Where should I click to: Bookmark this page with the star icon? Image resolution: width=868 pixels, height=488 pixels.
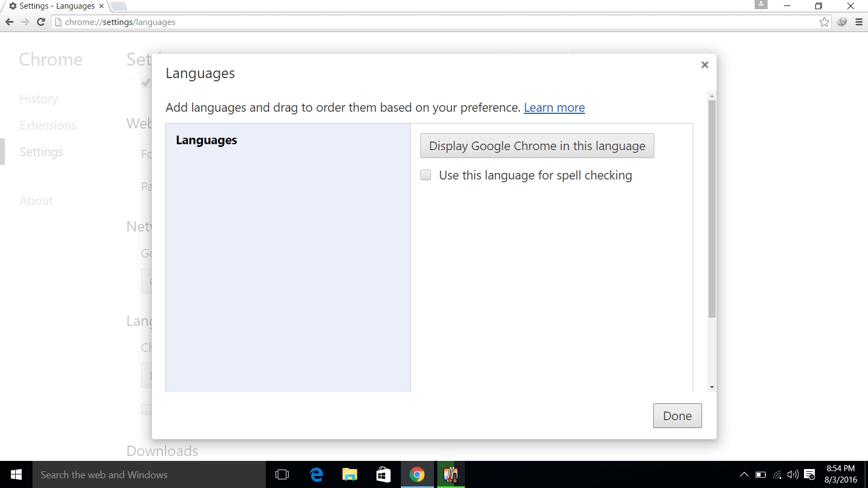coord(825,22)
